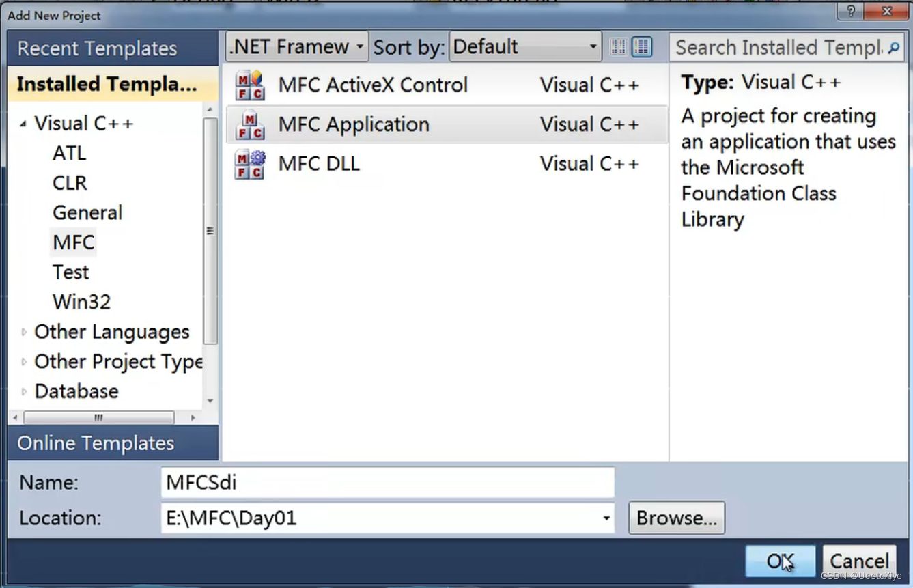The image size is (913, 588).
Task: Expand the Database node
Action: point(24,391)
